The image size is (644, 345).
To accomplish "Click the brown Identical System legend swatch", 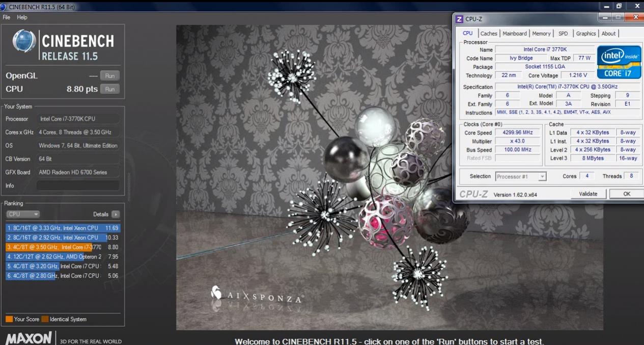I will (45, 319).
